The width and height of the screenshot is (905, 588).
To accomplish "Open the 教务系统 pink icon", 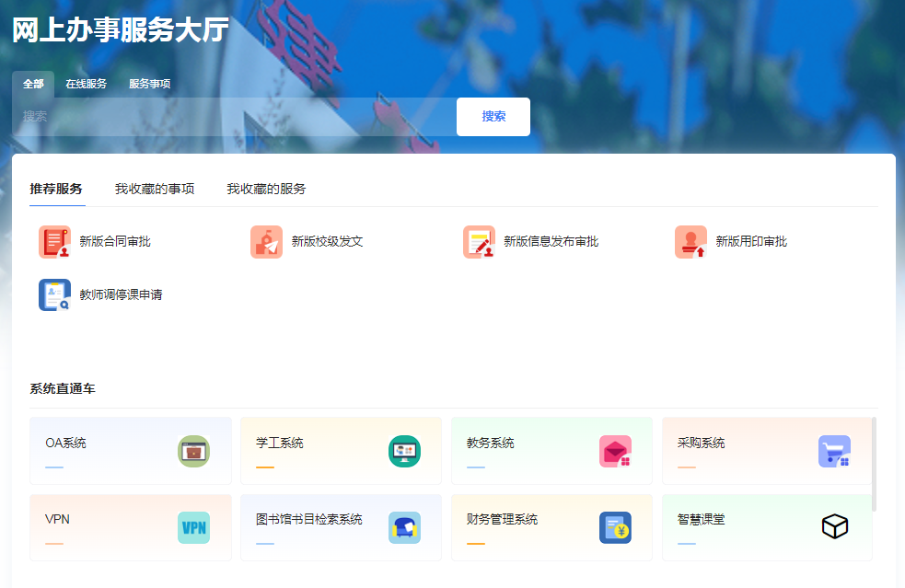I will coord(615,451).
